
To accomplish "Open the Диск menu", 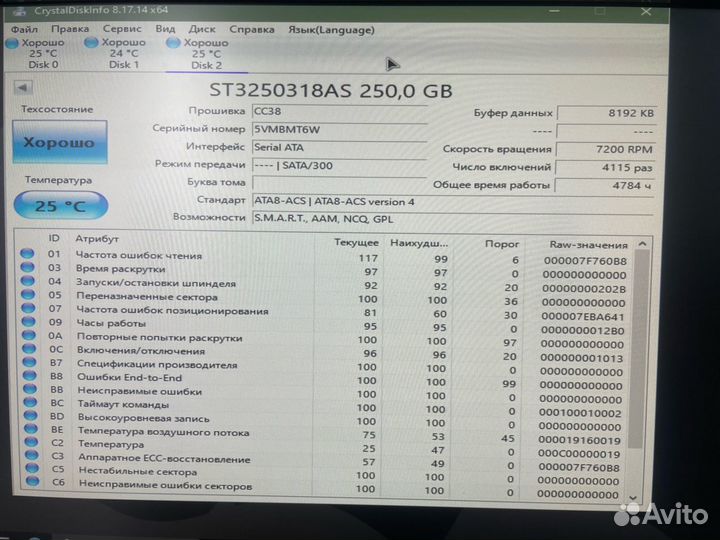I will pos(202,29).
